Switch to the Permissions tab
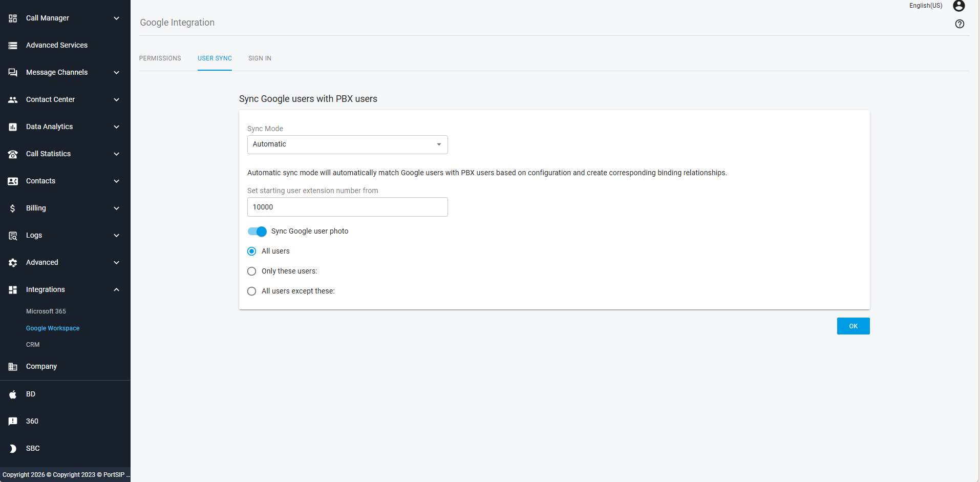 pos(160,58)
